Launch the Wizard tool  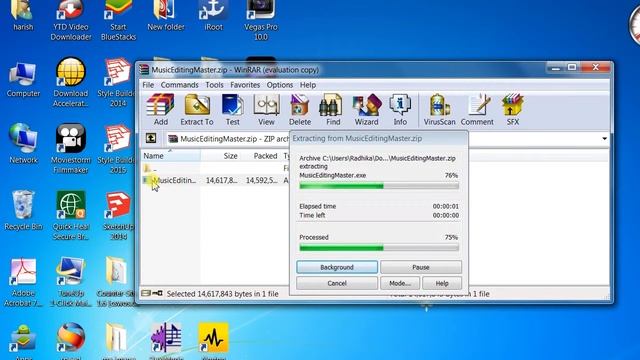[366, 110]
